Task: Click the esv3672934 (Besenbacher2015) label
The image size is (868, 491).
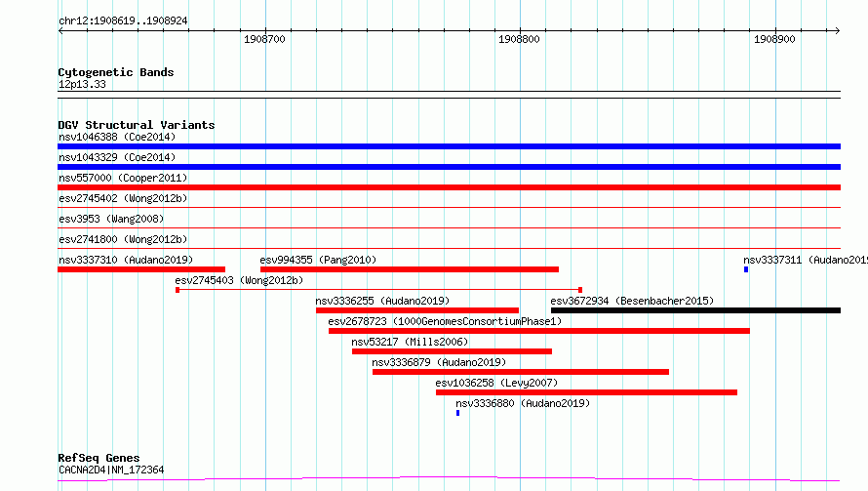Action: [632, 301]
